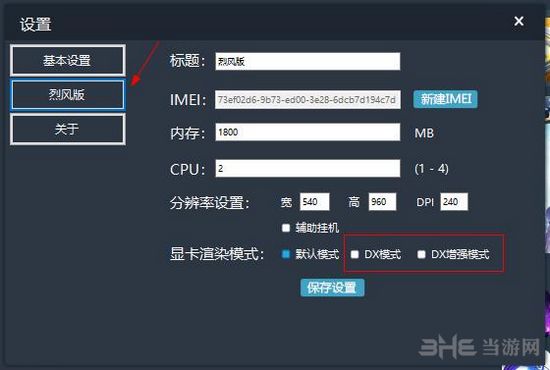Click the 显卡渲染模式 label

click(x=217, y=254)
